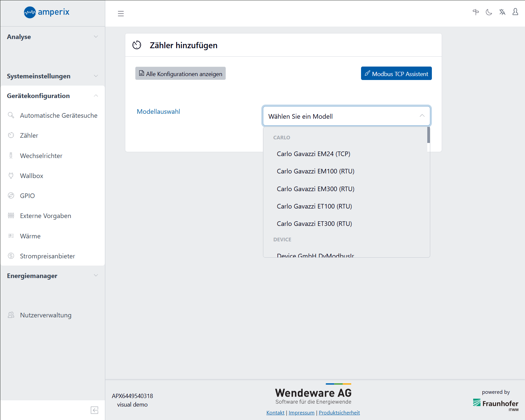Screen dimensions: 525x420
Task: Open Automatische Gerätesuche in sidebar
Action: (x=58, y=115)
